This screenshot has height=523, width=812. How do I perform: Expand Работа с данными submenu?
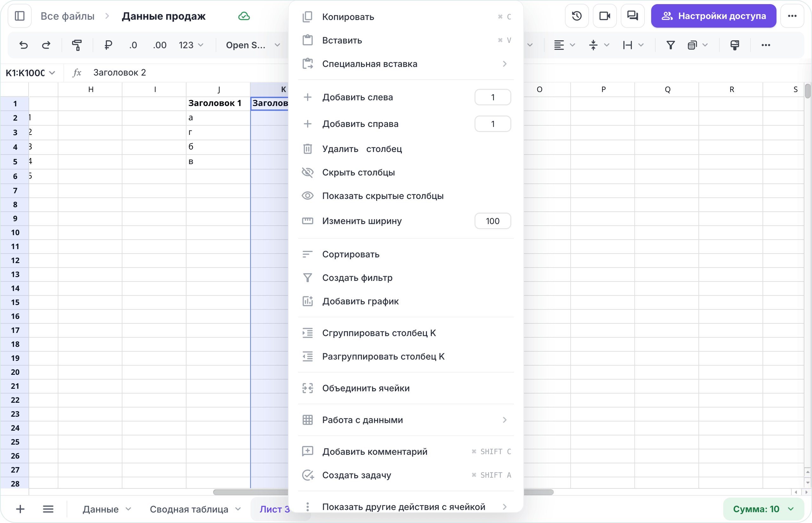406,420
